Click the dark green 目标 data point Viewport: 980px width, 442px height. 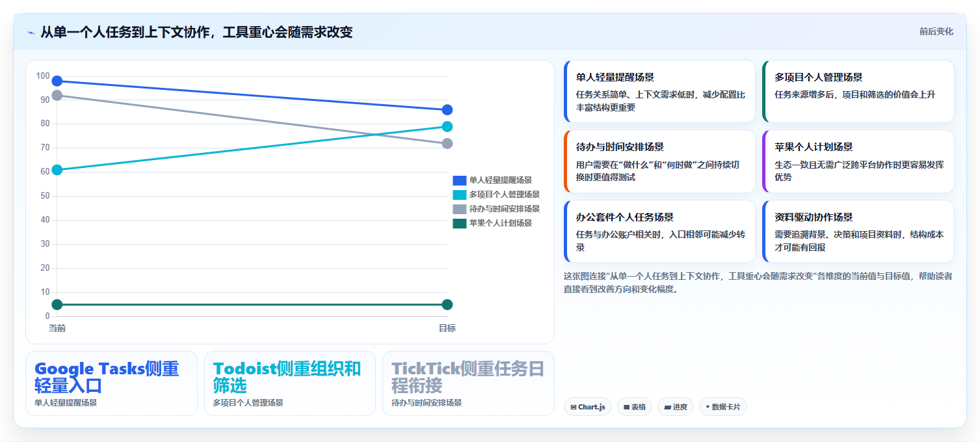click(447, 305)
